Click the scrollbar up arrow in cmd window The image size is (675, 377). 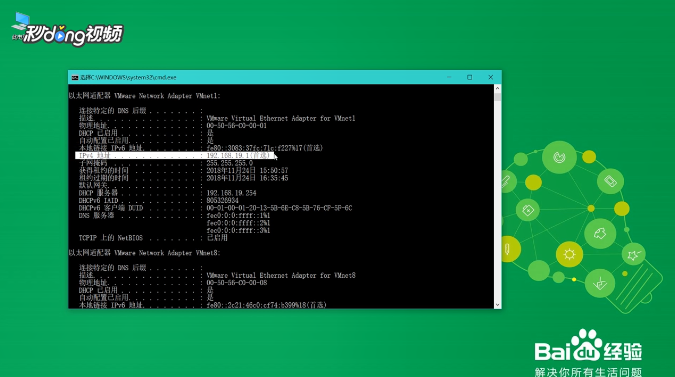(x=498, y=88)
